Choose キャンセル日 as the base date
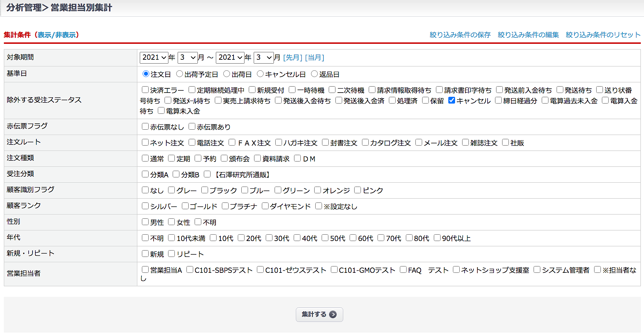The height and width of the screenshot is (335, 644). (260, 74)
